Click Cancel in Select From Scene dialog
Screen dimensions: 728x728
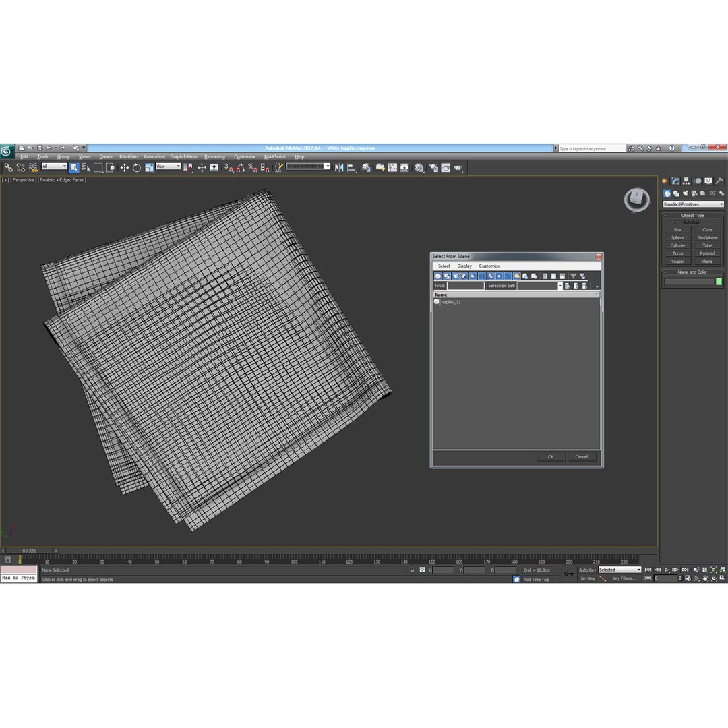pos(581,457)
